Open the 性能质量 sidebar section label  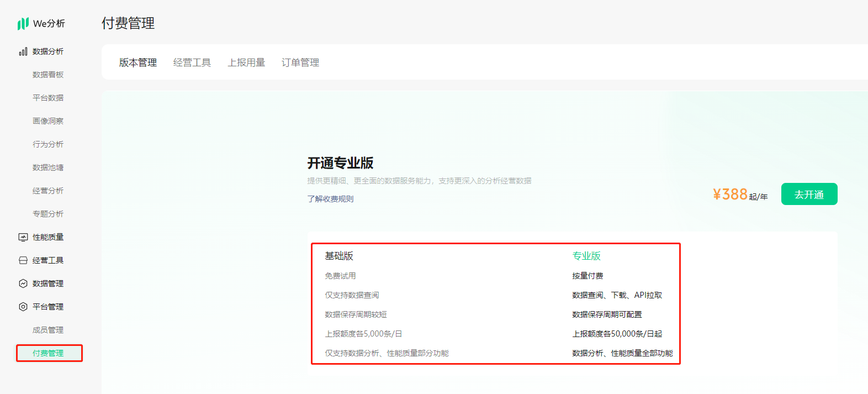[48, 237]
